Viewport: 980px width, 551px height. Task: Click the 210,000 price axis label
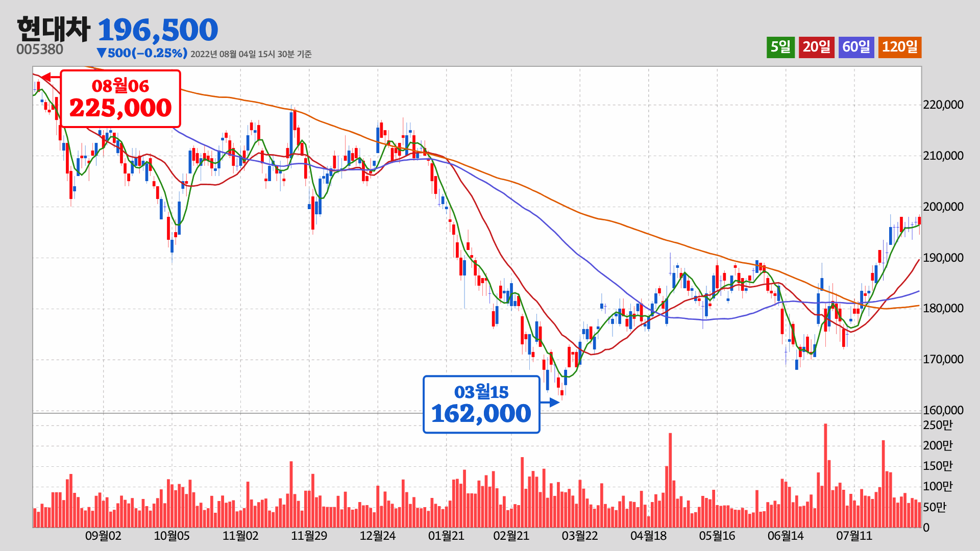943,156
